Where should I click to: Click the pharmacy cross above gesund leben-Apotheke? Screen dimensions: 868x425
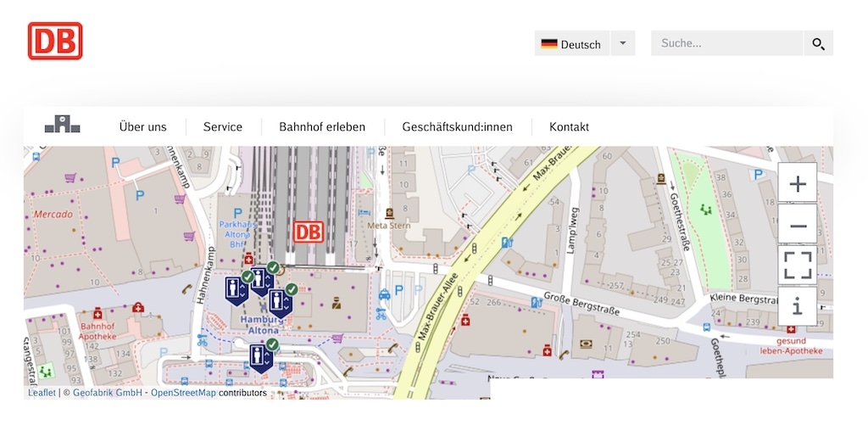[x=791, y=328]
